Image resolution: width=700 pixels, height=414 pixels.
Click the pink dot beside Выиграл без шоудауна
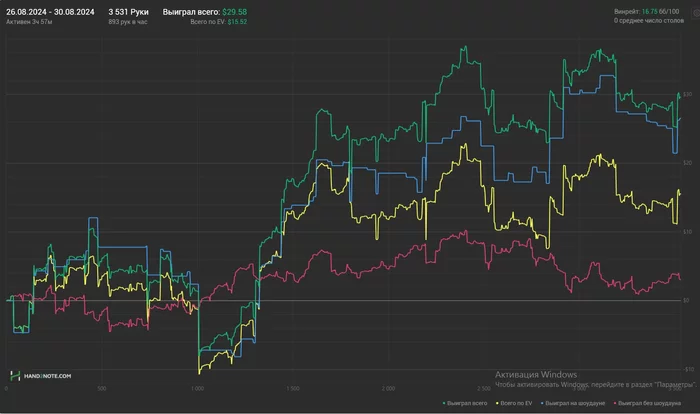[615, 403]
